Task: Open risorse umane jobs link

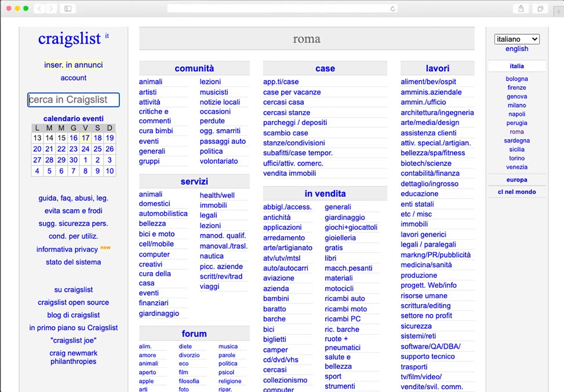Action: 424,296
